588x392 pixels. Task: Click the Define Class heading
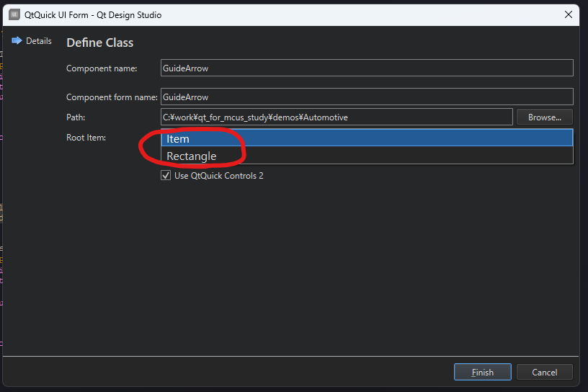click(99, 43)
